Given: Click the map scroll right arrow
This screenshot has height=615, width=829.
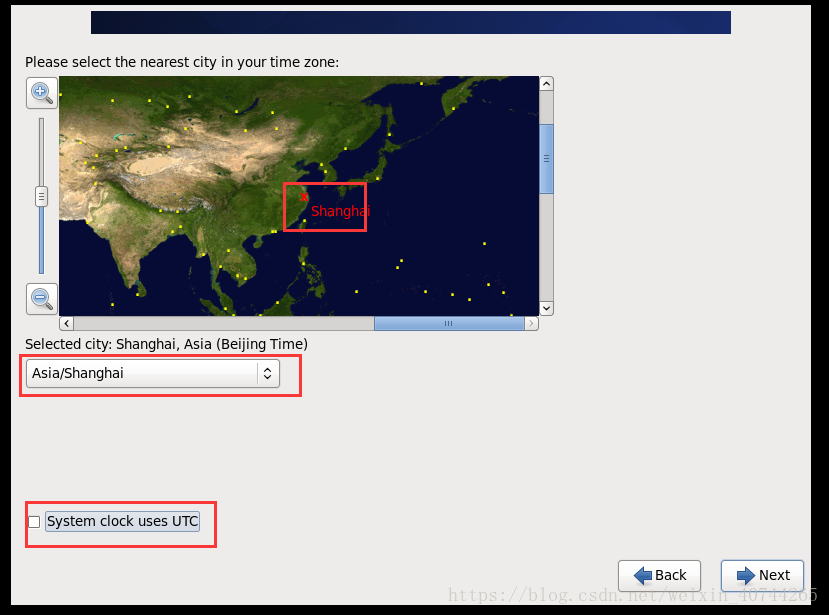Looking at the screenshot, I should [x=531, y=323].
